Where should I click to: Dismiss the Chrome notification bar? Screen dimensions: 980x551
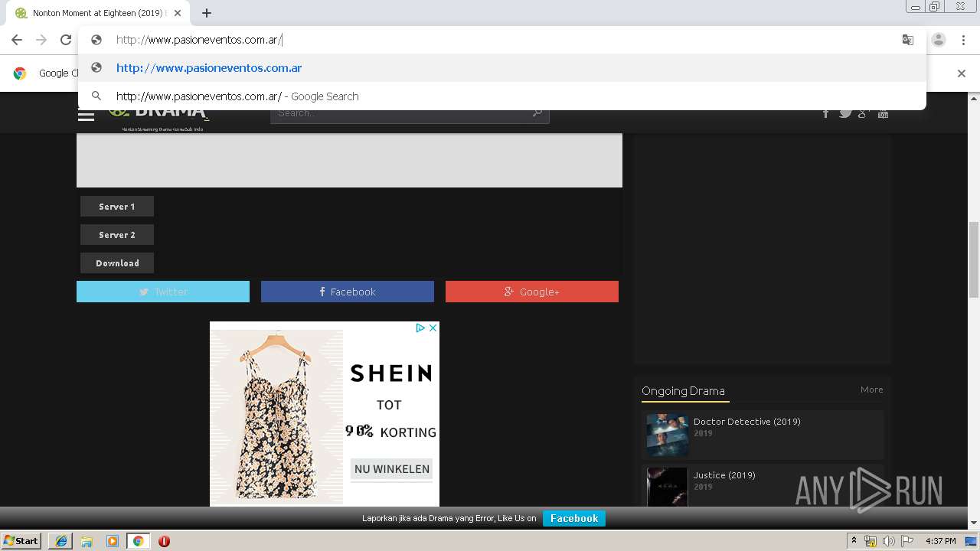tap(962, 73)
